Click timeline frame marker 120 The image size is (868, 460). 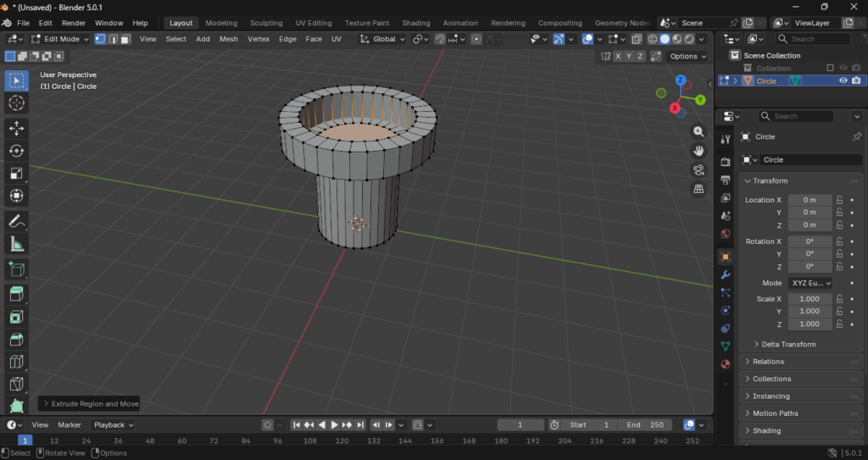click(342, 441)
